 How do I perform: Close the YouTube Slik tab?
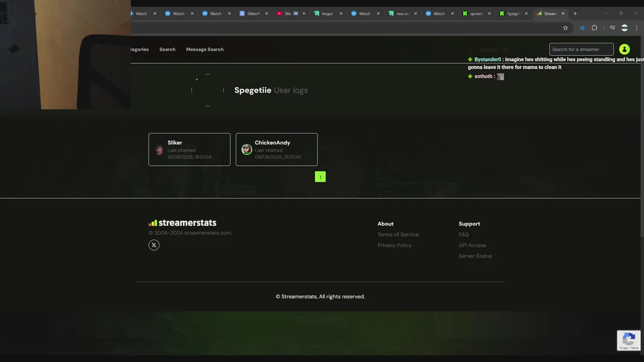(x=303, y=14)
